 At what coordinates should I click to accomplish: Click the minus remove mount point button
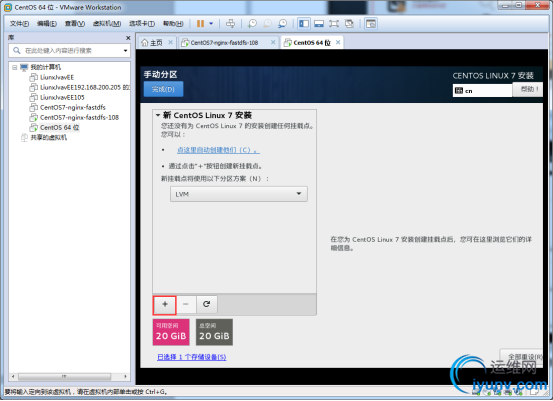pos(186,304)
